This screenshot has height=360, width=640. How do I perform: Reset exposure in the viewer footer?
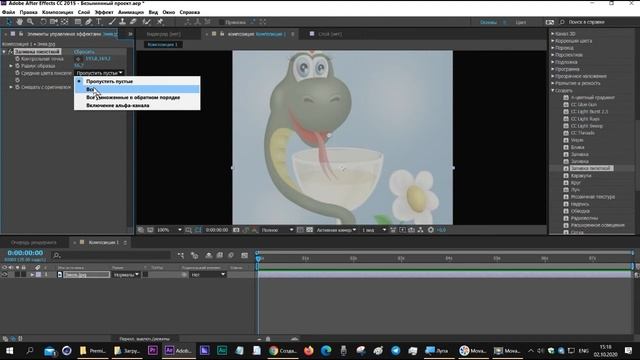(431, 230)
